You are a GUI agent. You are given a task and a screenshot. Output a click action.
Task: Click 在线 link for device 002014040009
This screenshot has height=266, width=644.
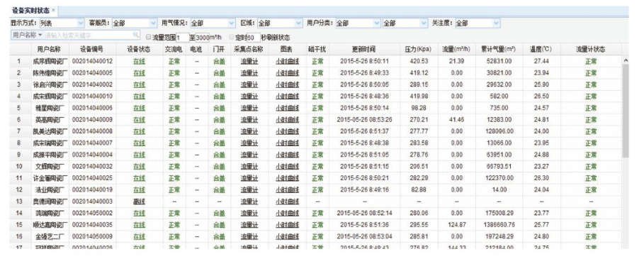coord(140,120)
